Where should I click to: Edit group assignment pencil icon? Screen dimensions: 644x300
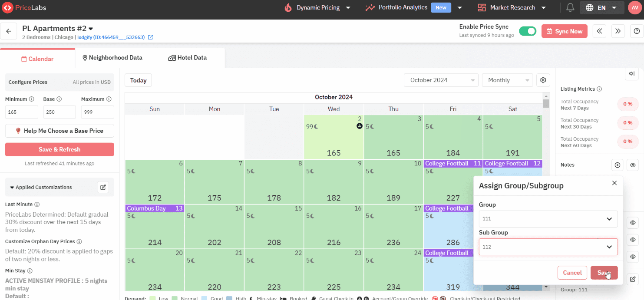point(633,279)
